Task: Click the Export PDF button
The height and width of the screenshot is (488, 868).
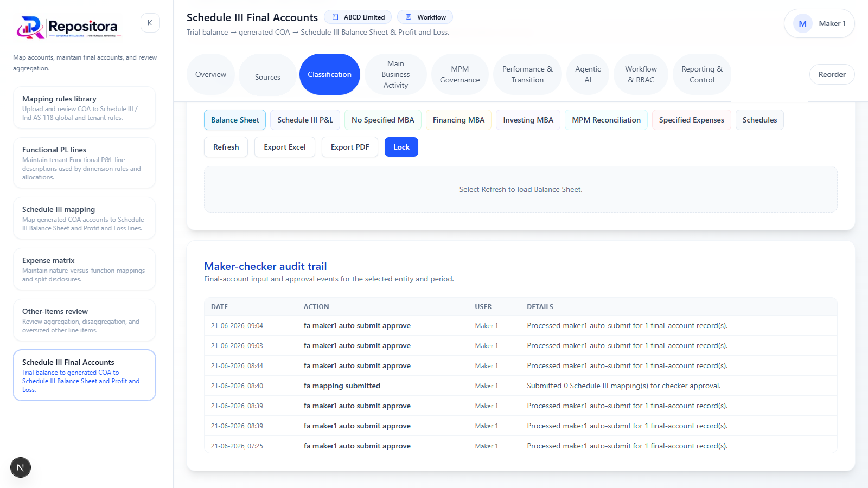Action: (x=350, y=147)
